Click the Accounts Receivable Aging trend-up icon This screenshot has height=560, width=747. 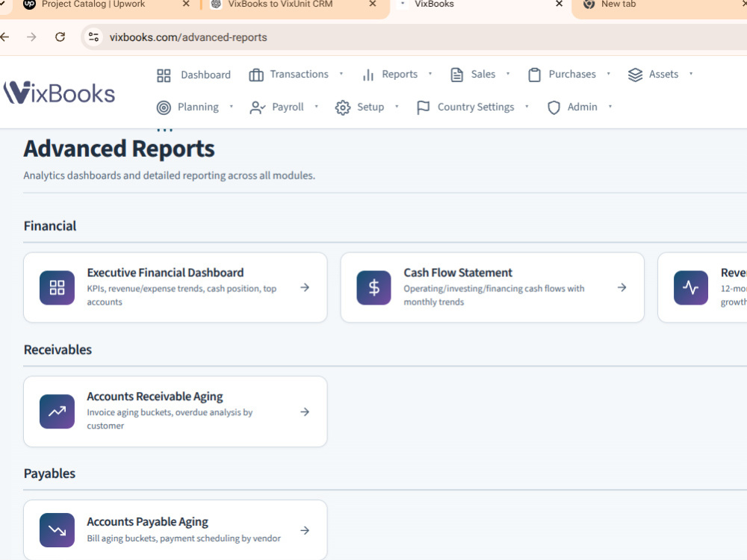tap(58, 411)
